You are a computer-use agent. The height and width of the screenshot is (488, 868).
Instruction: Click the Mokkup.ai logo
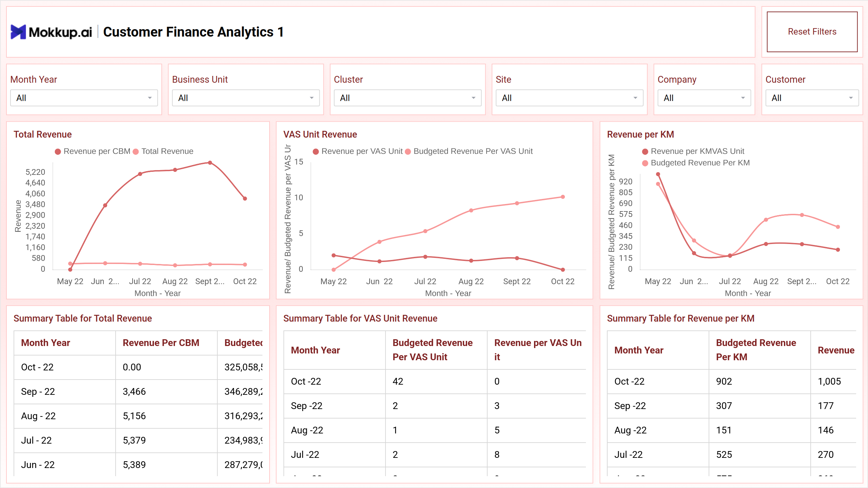[x=51, y=32]
